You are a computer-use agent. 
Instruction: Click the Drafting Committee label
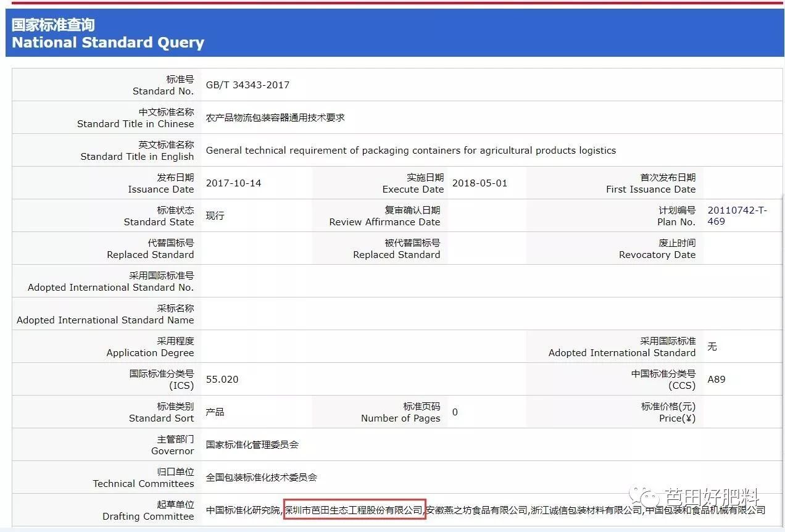[148, 510]
